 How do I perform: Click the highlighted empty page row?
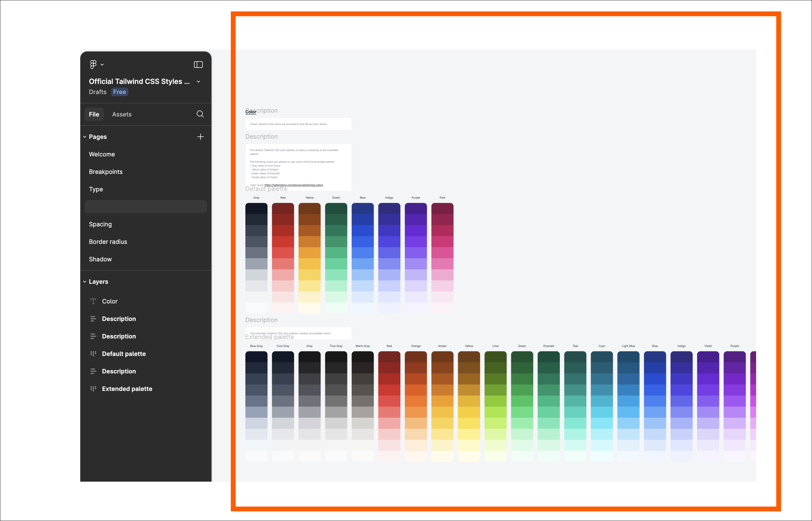[145, 207]
